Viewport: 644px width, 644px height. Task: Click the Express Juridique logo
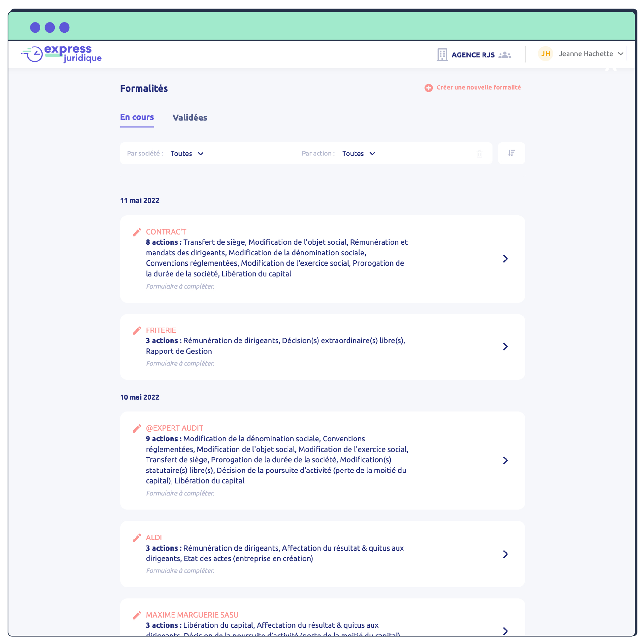coord(61,54)
